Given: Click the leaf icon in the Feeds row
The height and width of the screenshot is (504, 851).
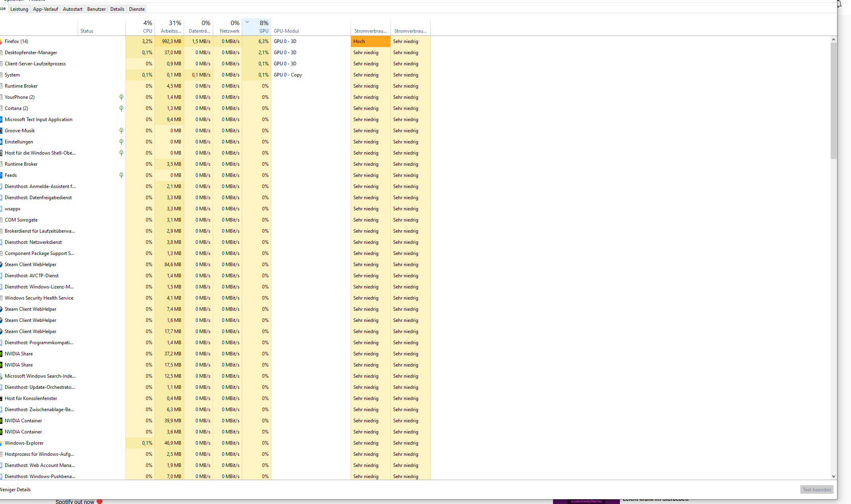Looking at the screenshot, I should pos(121,175).
